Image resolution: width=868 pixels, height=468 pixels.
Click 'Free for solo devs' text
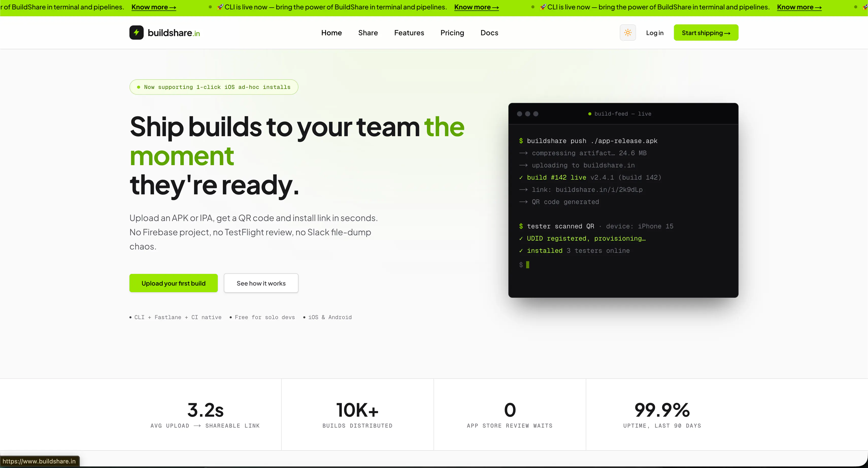point(265,317)
